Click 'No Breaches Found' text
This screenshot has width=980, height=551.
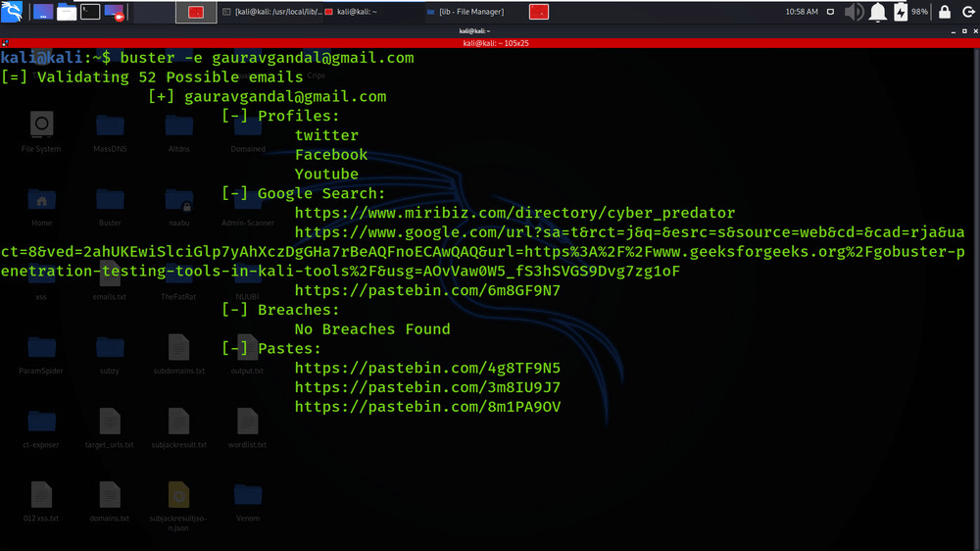click(x=372, y=329)
